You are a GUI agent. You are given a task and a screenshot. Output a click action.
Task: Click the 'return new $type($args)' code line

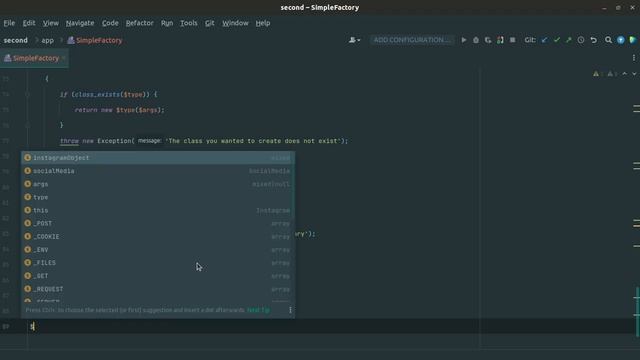click(119, 110)
